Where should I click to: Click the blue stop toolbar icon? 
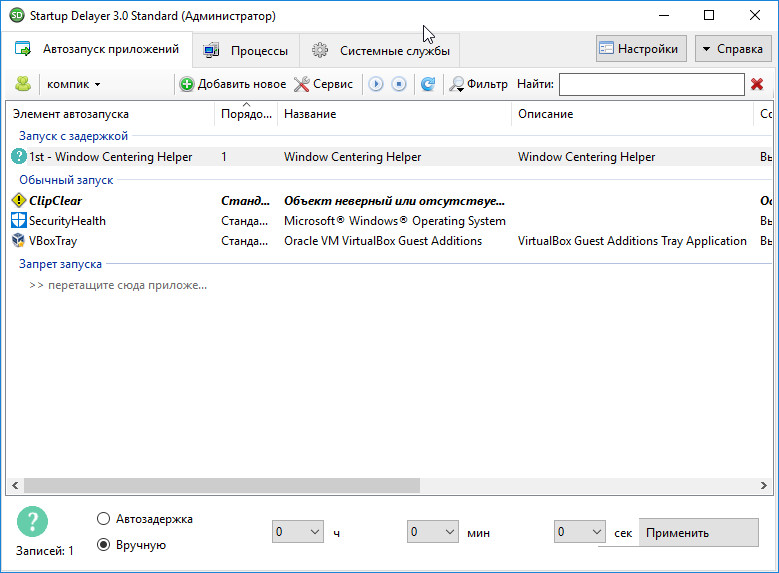[398, 84]
